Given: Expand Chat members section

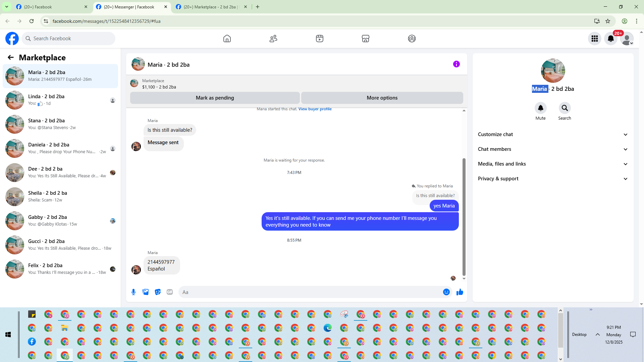Looking at the screenshot, I should click(553, 149).
